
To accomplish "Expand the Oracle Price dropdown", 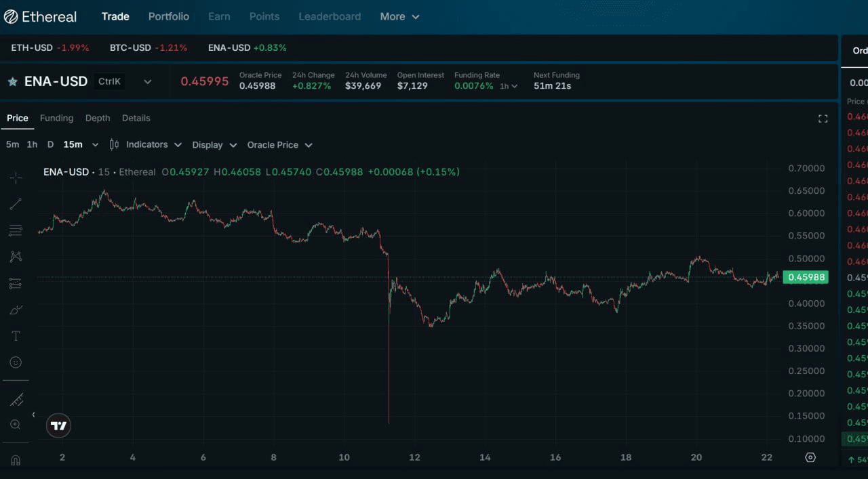I will (x=279, y=145).
